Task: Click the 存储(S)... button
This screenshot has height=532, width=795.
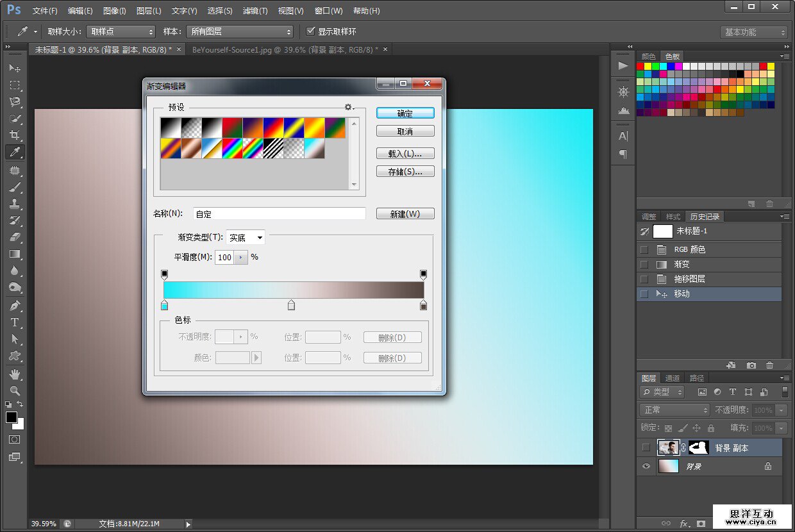Action: 405,172
